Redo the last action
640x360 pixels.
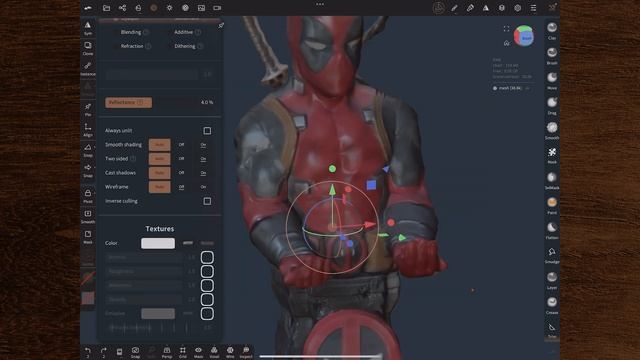[x=104, y=352]
